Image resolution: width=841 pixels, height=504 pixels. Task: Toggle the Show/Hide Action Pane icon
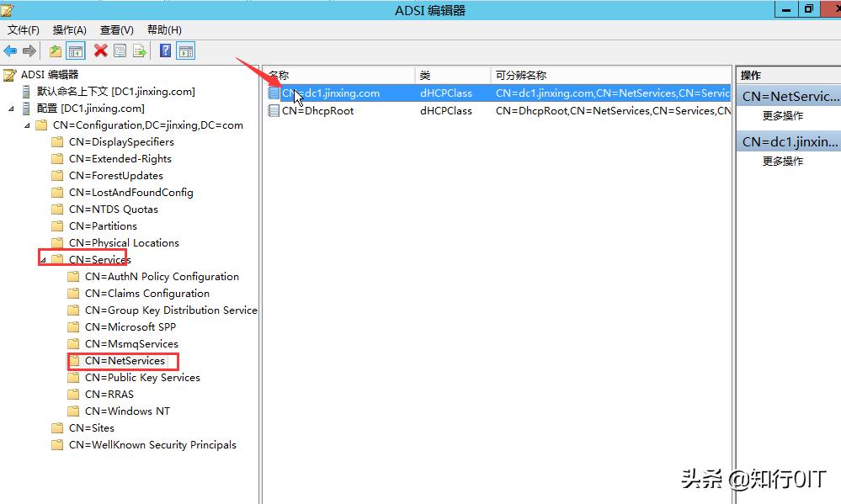coord(185,51)
